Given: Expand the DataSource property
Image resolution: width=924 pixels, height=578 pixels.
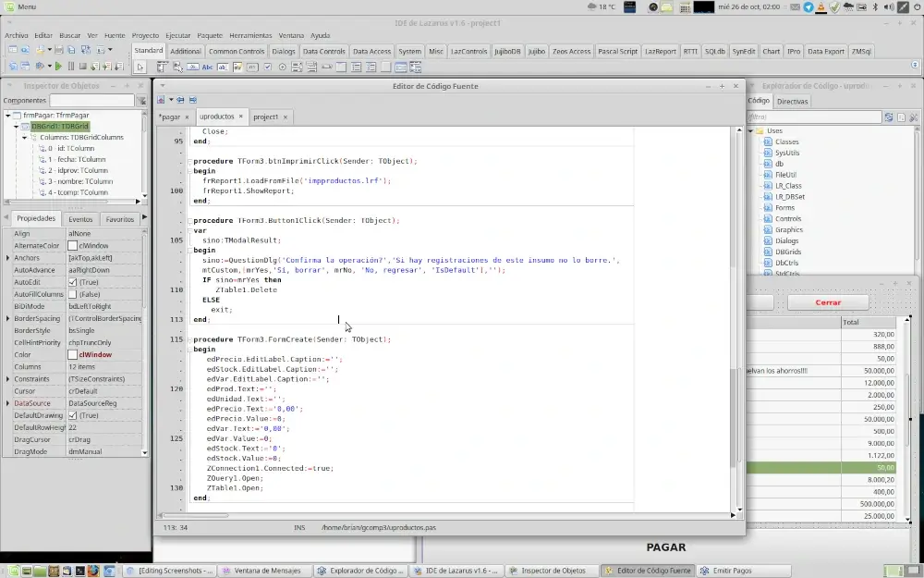Looking at the screenshot, I should point(7,403).
